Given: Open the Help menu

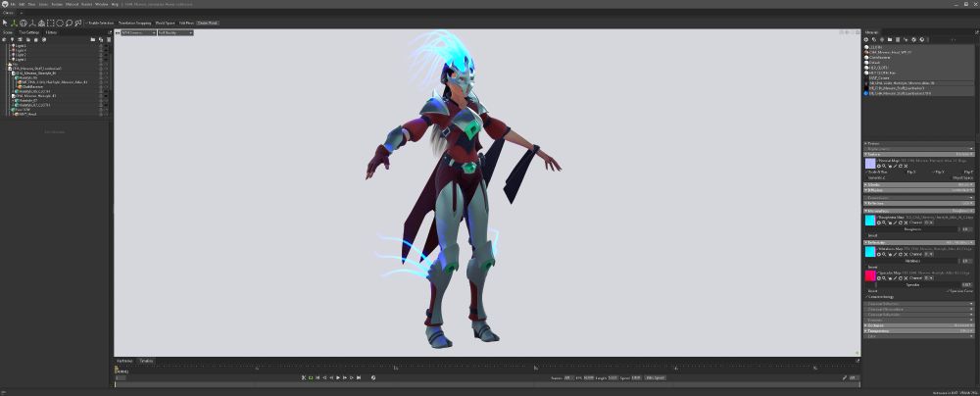Looking at the screenshot, I should [115, 4].
